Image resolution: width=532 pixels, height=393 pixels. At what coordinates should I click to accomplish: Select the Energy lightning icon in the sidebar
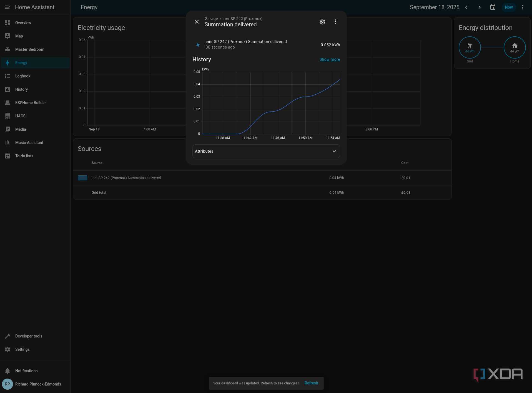click(7, 63)
